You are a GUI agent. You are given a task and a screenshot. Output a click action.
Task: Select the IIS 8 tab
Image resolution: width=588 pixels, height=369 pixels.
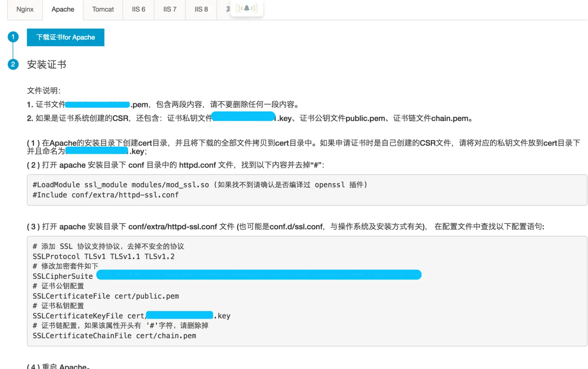tap(201, 9)
